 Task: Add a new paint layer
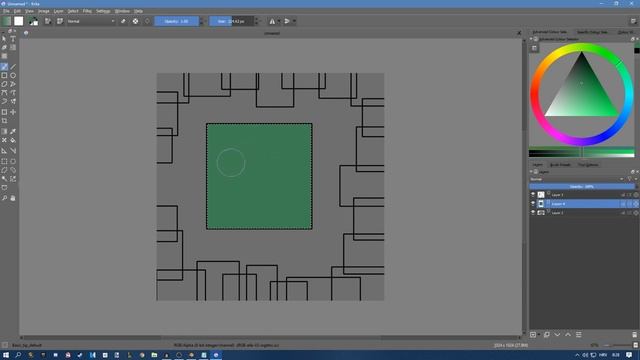(533, 335)
